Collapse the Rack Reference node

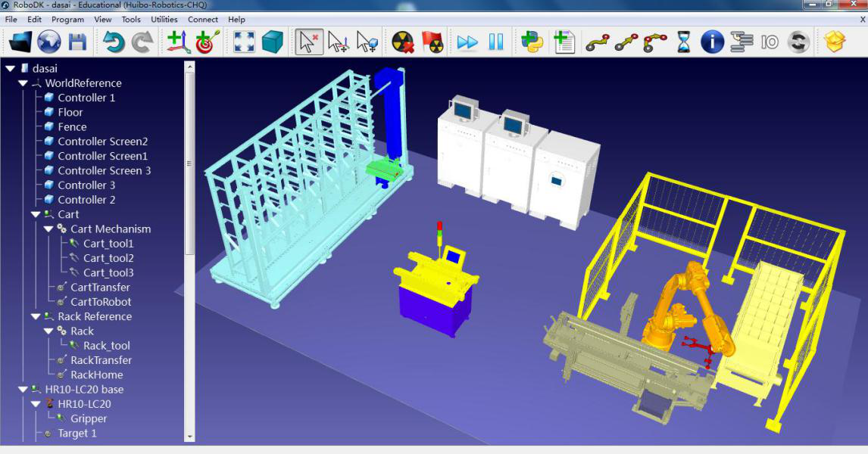[x=36, y=316]
